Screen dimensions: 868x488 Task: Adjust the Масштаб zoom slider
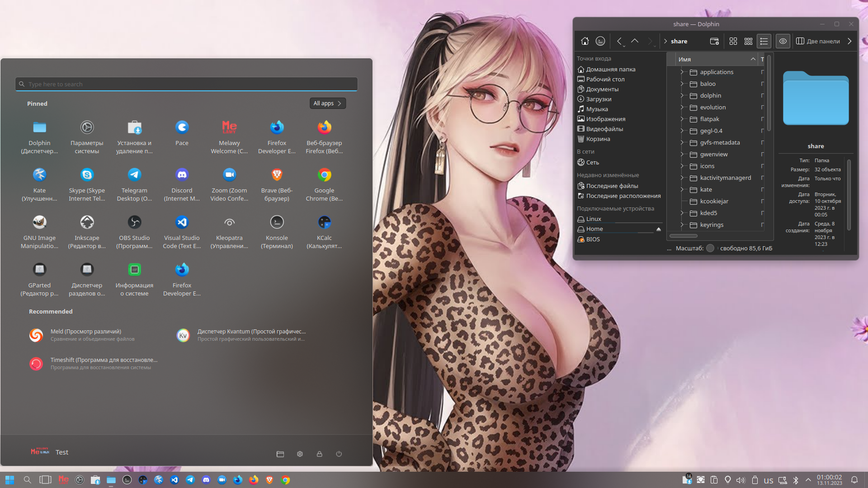[710, 248]
